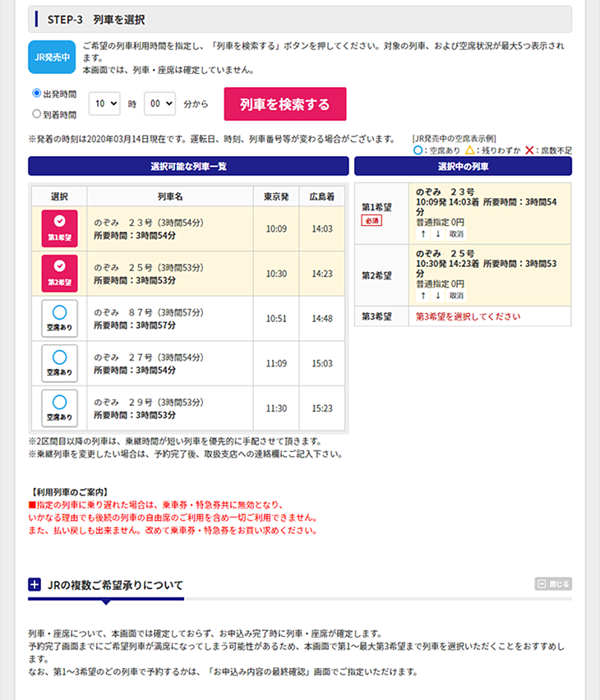Deselect the checked 第2希望 Nozomi 25 button
Image resolution: width=600 pixels, height=700 pixels.
(59, 273)
